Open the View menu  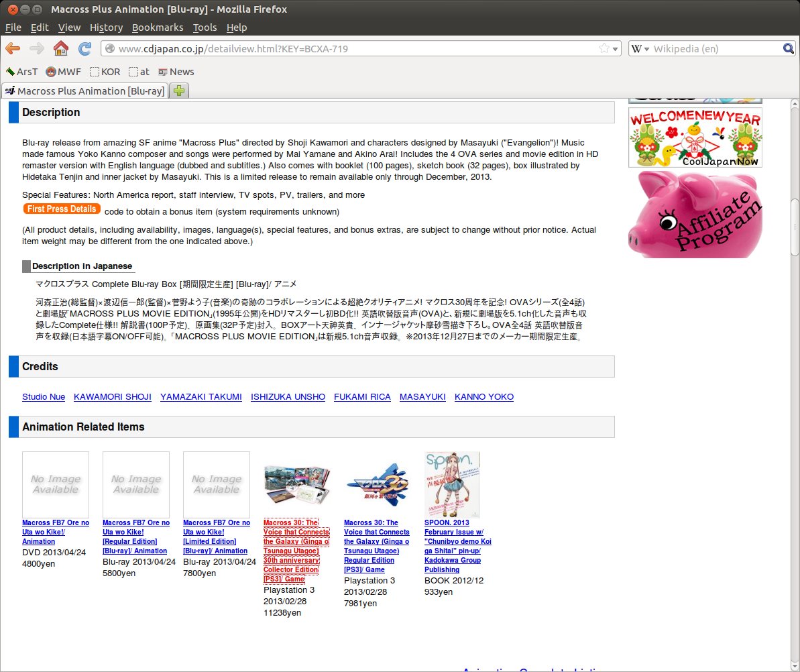69,27
